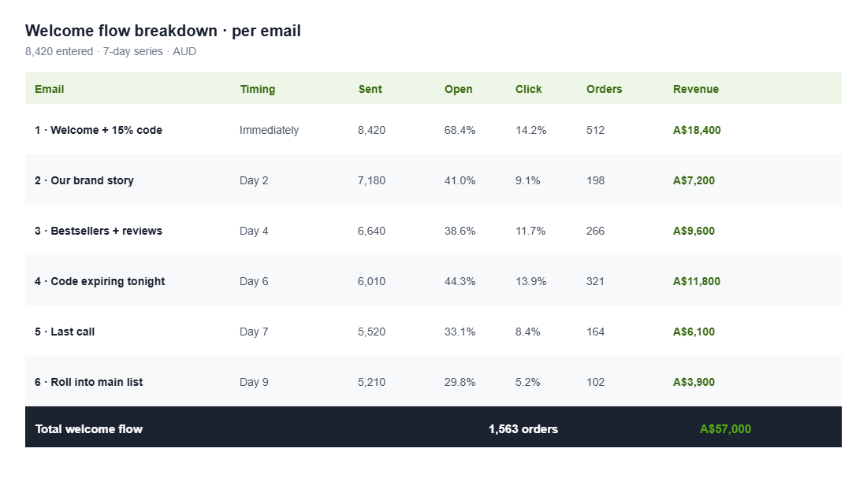Viewport: 867px width, 504px height.
Task: Click the 5.2% click rate
Action: pos(528,382)
